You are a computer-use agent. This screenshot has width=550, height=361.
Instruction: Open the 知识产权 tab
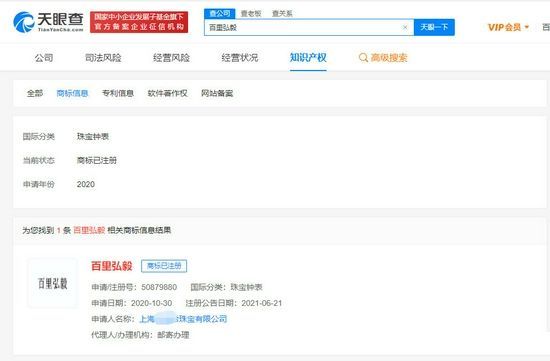click(x=308, y=58)
